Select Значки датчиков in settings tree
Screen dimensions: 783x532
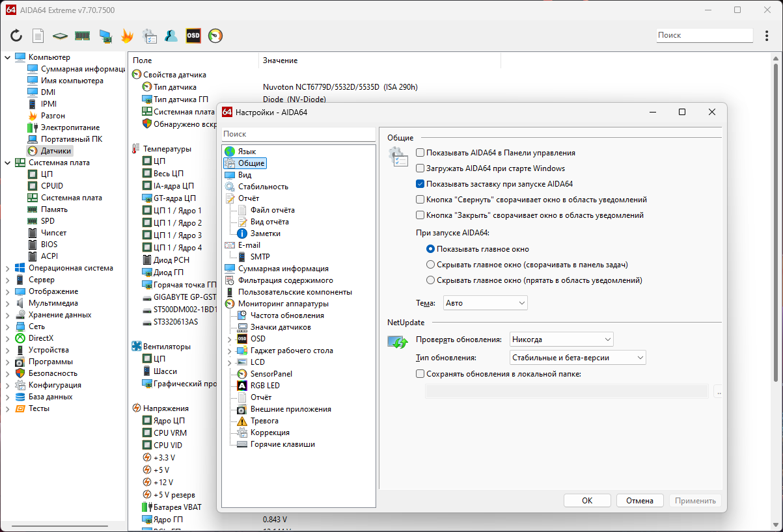coord(281,327)
